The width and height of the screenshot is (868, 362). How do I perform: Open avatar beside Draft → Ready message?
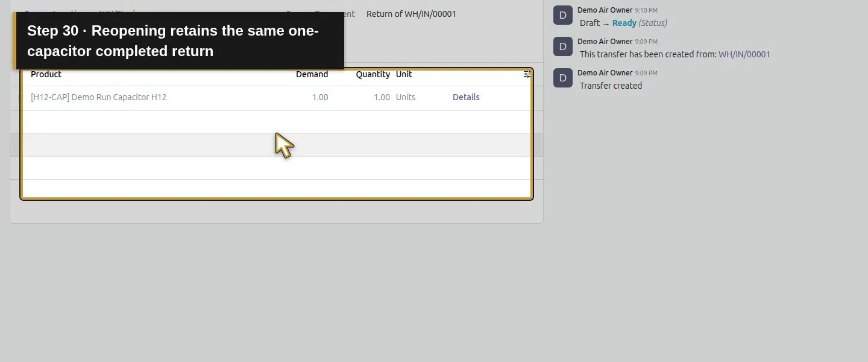tap(563, 15)
